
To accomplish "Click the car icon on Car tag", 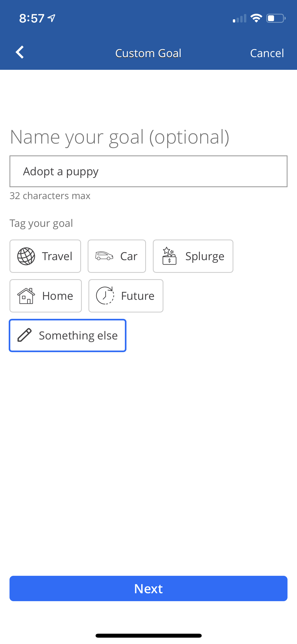I will click(104, 256).
